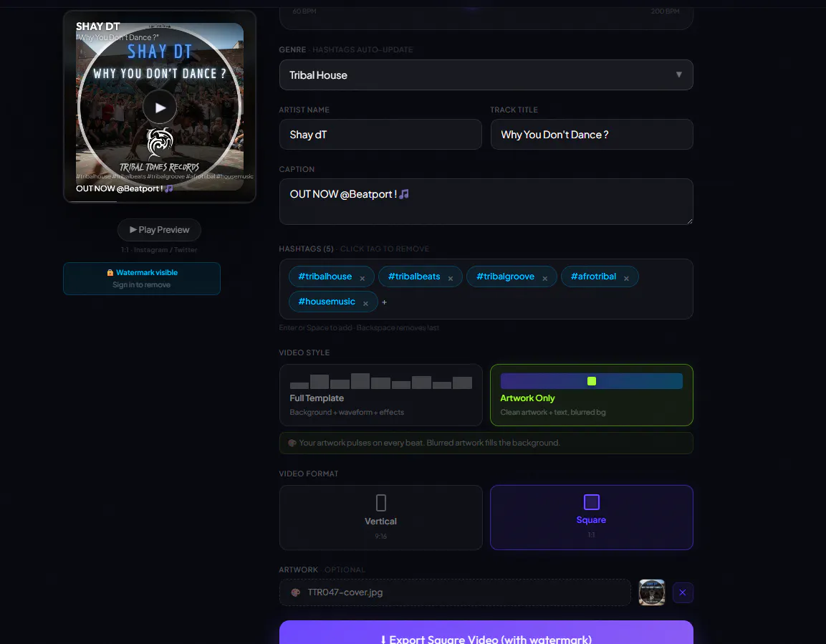Open the Tribal House genre dropdown

point(486,75)
